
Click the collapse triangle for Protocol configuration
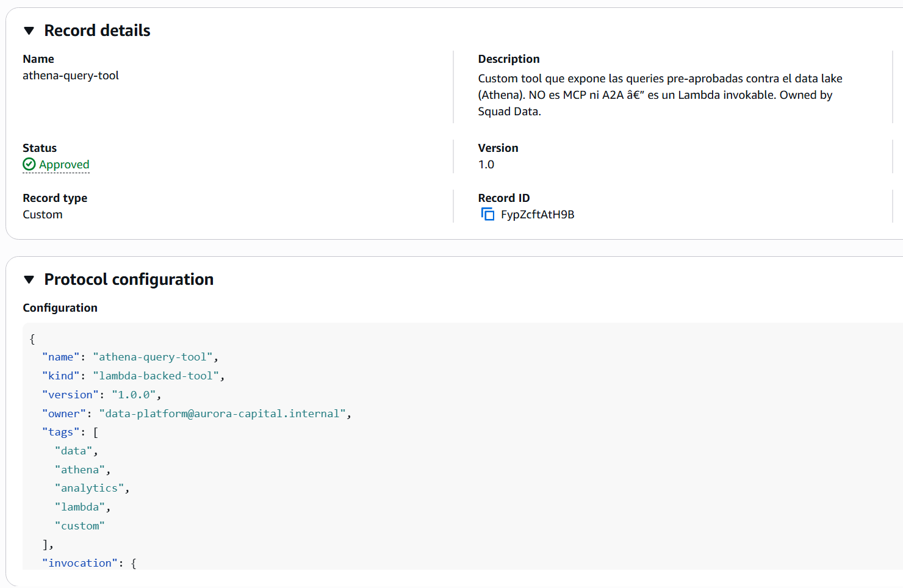coord(29,279)
